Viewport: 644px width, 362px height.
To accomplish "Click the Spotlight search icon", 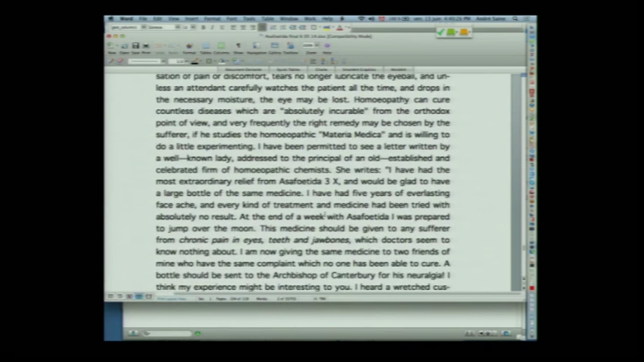I will [515, 19].
